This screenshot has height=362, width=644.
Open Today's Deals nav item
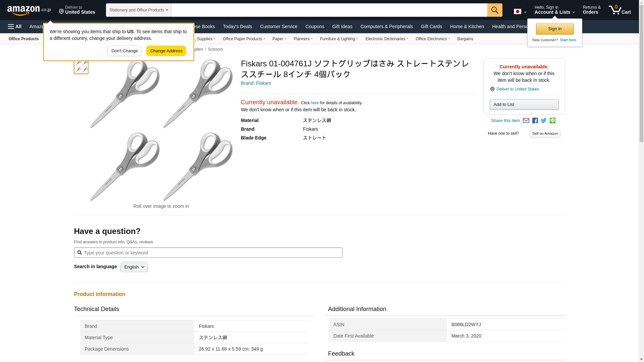(x=237, y=26)
